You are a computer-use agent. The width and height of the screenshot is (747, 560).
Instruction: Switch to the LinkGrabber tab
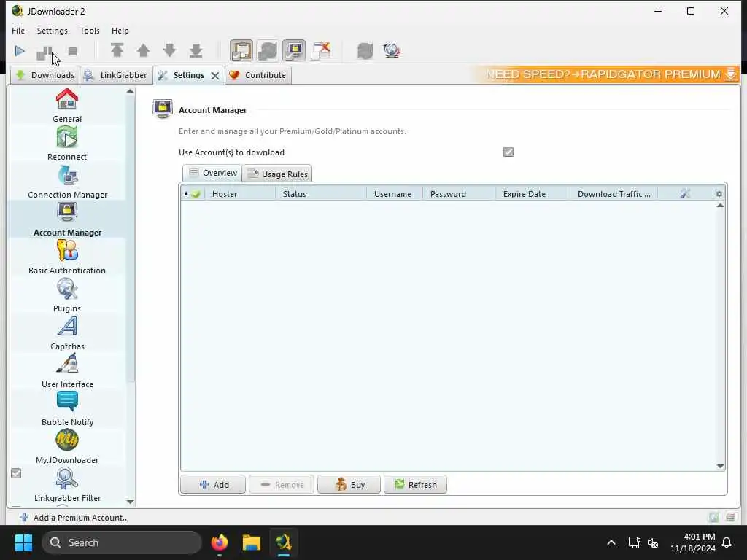116,75
